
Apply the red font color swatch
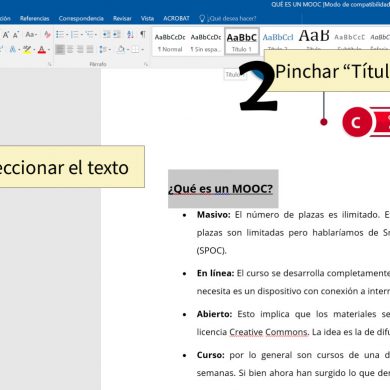point(42,50)
